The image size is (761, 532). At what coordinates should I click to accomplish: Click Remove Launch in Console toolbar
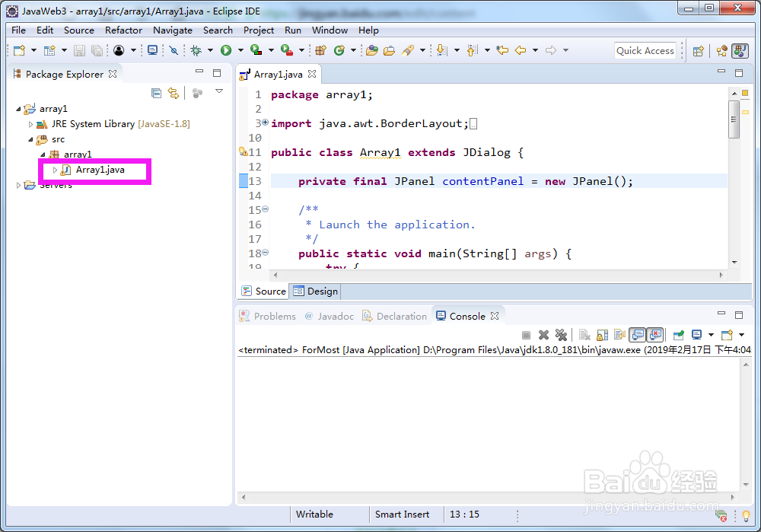click(543, 335)
